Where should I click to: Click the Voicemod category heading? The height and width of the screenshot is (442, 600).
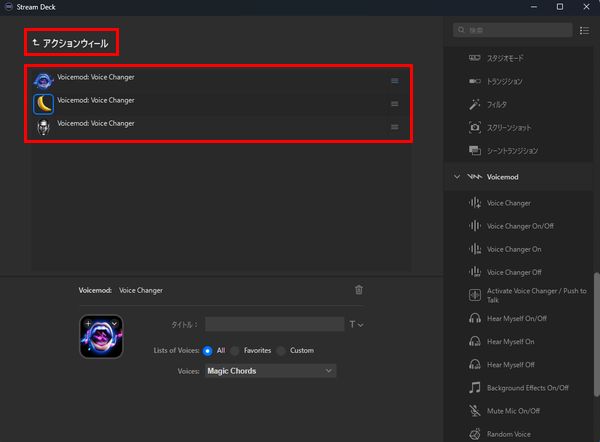tap(502, 177)
